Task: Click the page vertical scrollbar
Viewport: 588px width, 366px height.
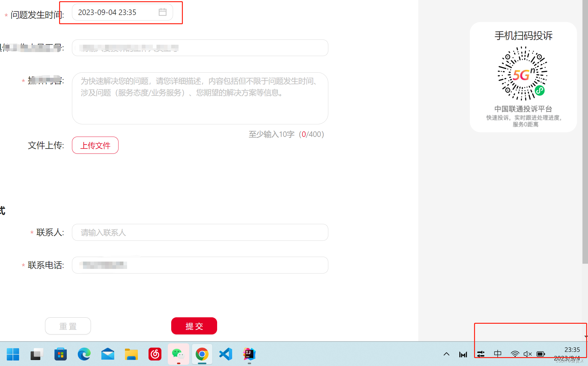Action: tap(585, 132)
